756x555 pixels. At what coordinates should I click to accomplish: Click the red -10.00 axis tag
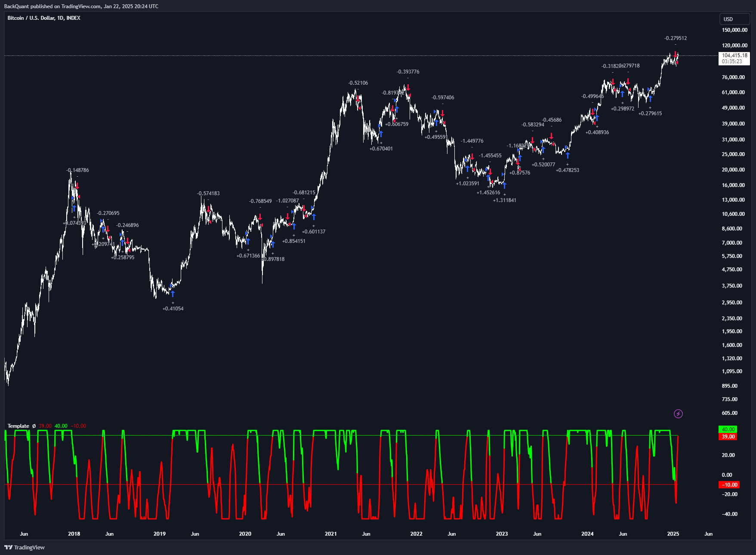coord(729,485)
